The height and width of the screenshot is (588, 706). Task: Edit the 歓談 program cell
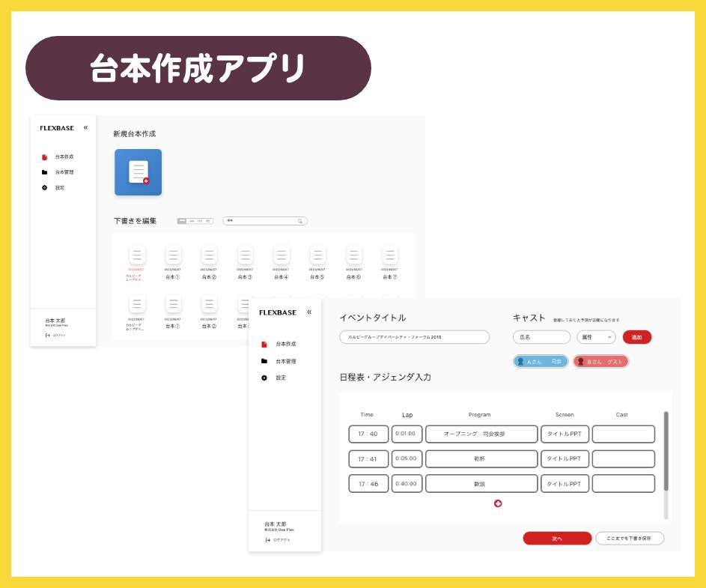tap(481, 483)
